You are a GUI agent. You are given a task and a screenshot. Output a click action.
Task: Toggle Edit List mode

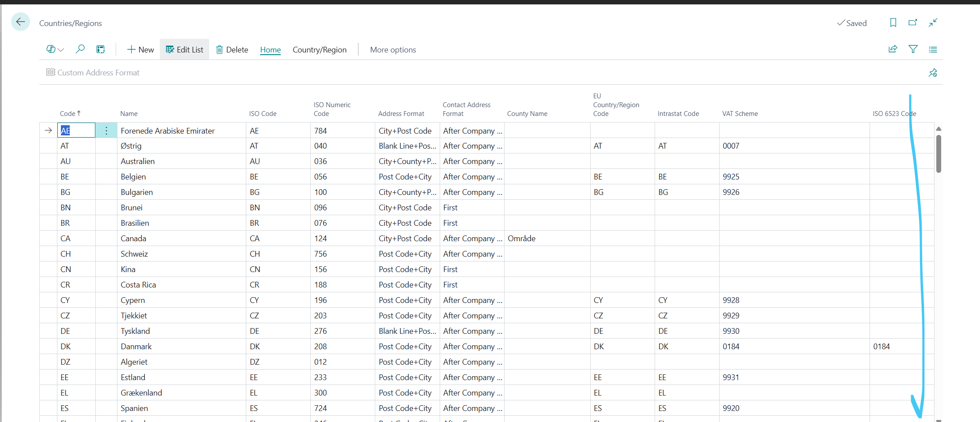click(185, 49)
